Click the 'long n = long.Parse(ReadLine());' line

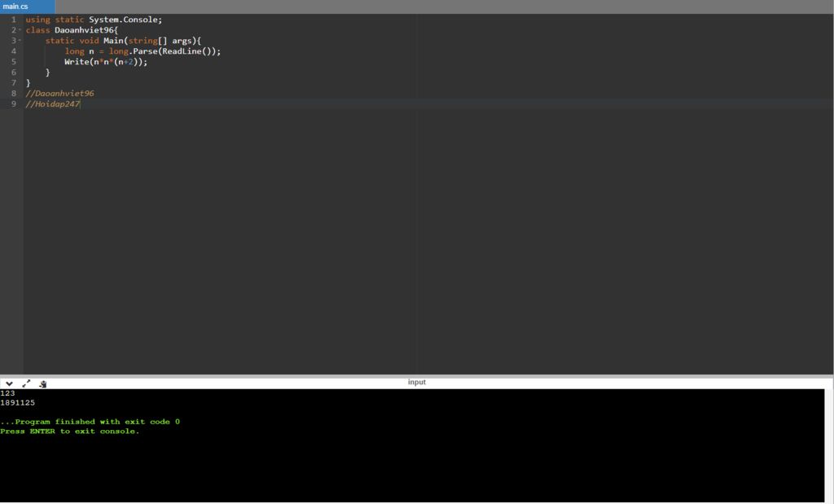coord(143,51)
